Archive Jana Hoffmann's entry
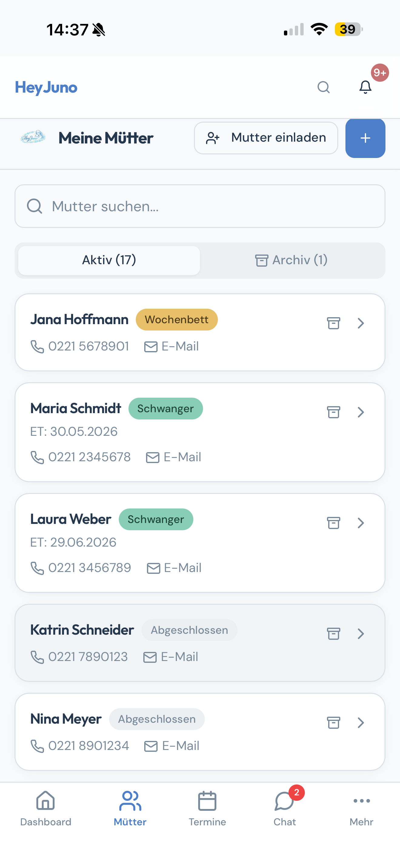Viewport: 400px width, 868px height. click(x=333, y=323)
